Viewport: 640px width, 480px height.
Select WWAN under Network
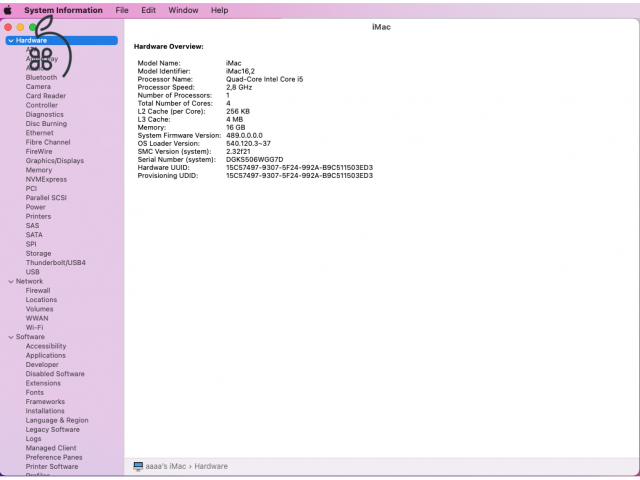[x=37, y=318]
